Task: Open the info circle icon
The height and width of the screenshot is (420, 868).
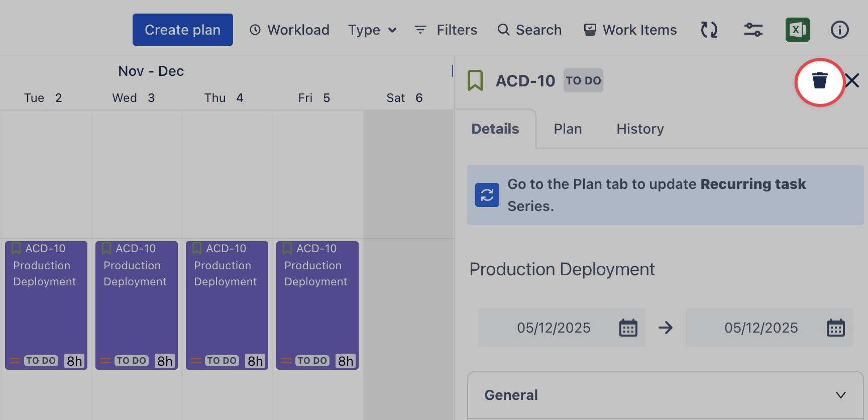Action: click(x=839, y=30)
